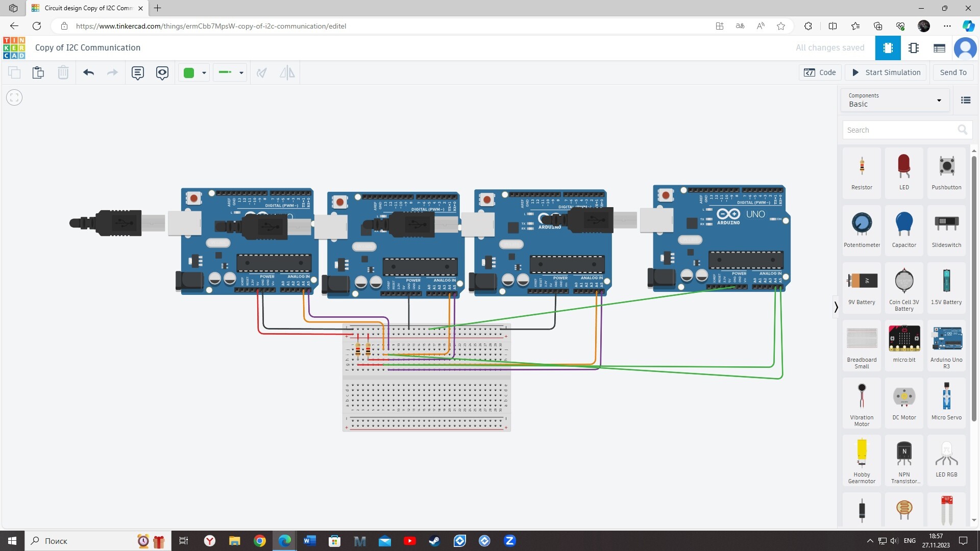This screenshot has height=551, width=980.
Task: Click the Tinkercad logo
Action: coord(14,47)
